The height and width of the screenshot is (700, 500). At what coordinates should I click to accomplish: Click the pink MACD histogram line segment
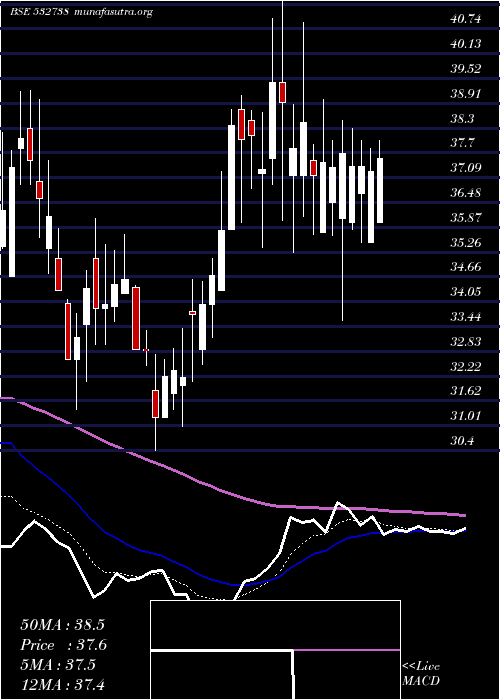(x=347, y=650)
